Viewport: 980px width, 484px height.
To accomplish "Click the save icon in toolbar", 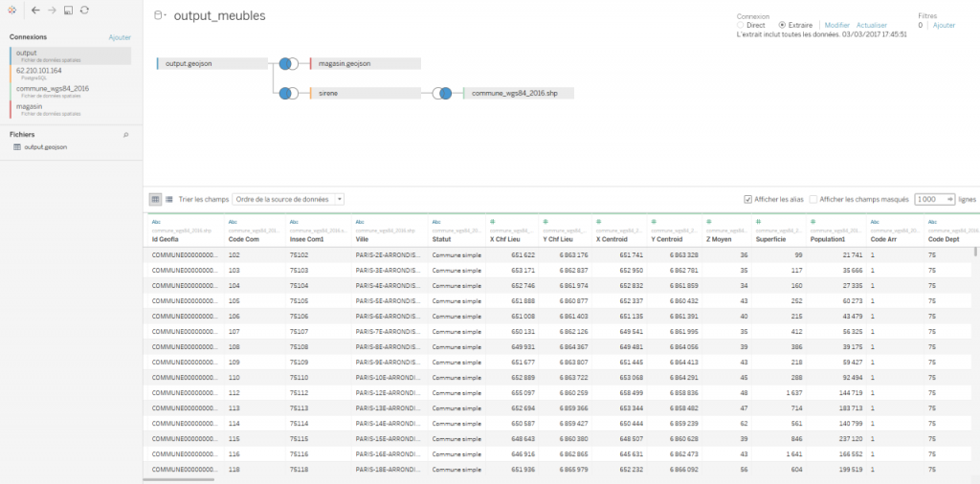I will pyautogui.click(x=68, y=10).
